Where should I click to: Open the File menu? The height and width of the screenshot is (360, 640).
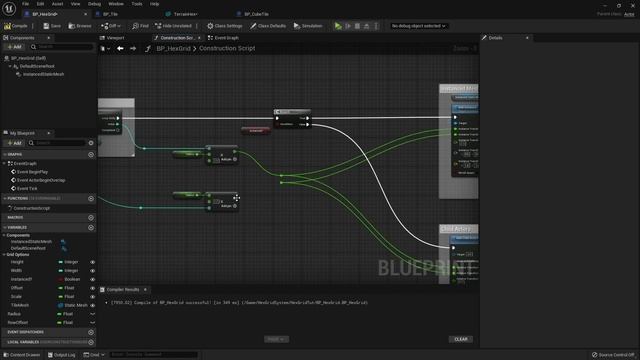(x=25, y=4)
